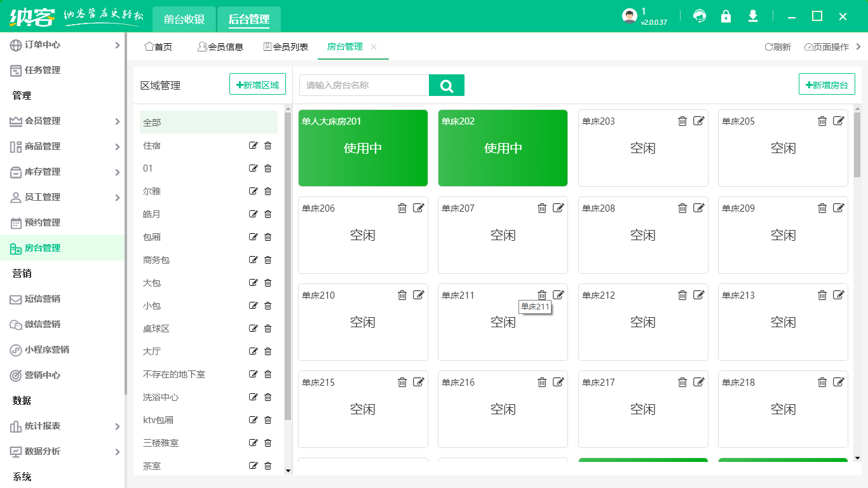
Task: Click the 新增房台 button
Action: [x=827, y=85]
